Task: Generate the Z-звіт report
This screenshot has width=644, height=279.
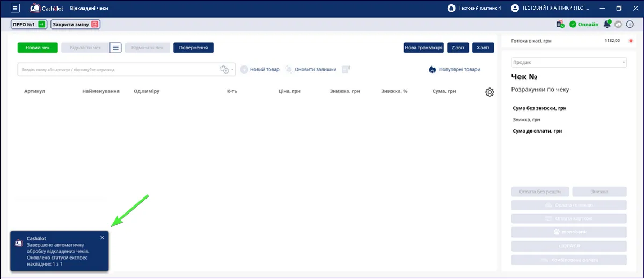Action: [458, 48]
